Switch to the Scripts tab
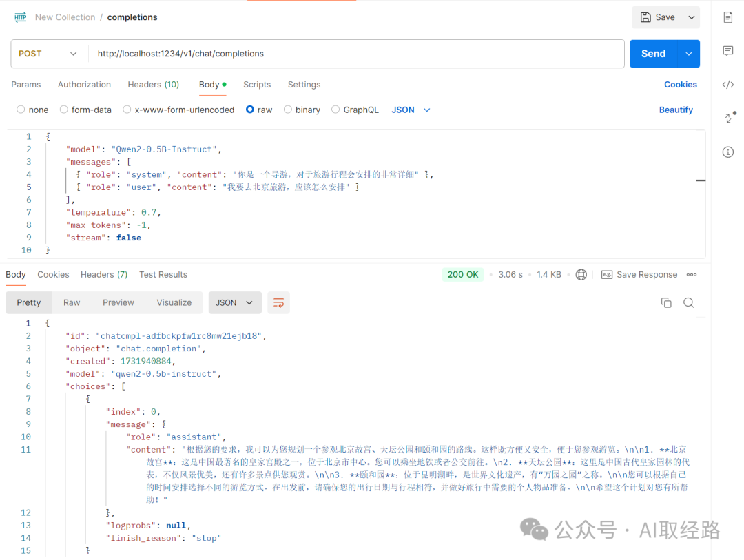The width and height of the screenshot is (744, 560). coord(257,85)
